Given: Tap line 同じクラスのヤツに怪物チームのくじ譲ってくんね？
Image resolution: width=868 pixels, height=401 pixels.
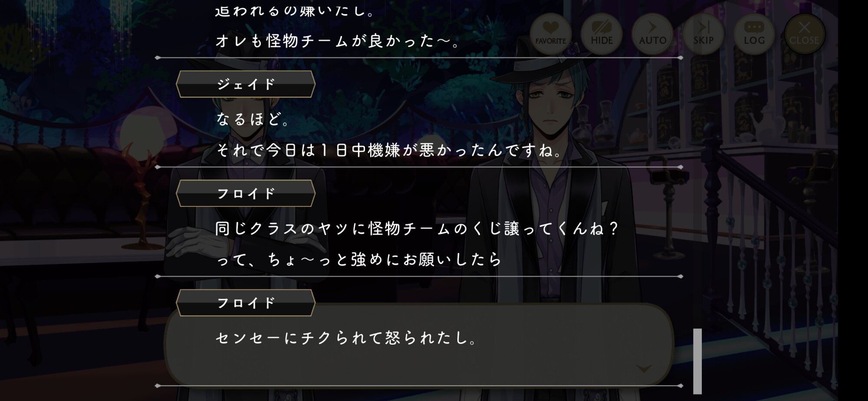Looking at the screenshot, I should (417, 229).
